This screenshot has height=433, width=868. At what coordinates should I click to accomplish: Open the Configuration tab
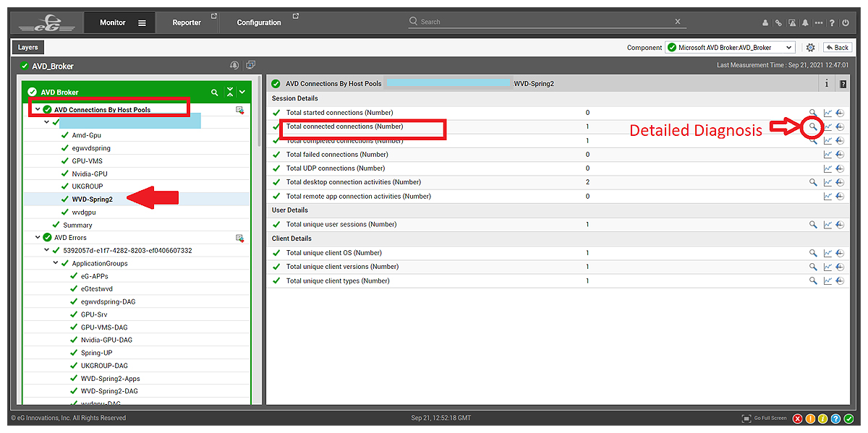click(x=259, y=23)
